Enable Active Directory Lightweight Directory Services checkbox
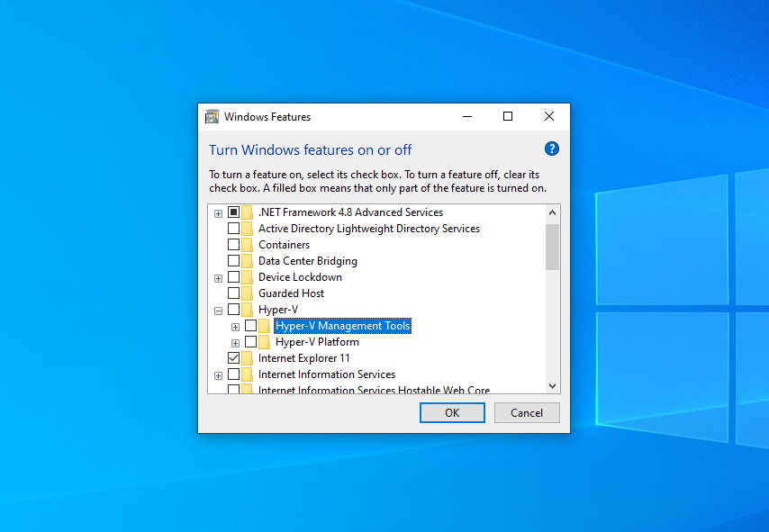 [233, 229]
